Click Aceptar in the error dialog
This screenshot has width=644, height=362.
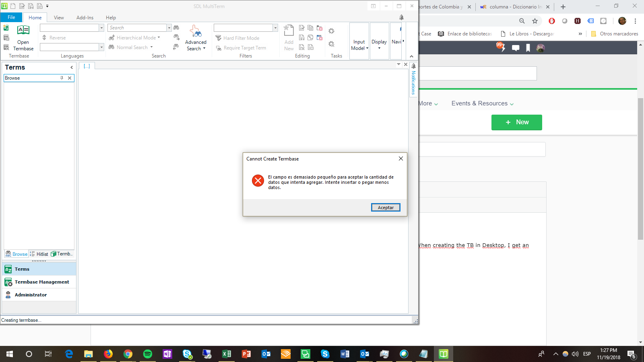386,208
